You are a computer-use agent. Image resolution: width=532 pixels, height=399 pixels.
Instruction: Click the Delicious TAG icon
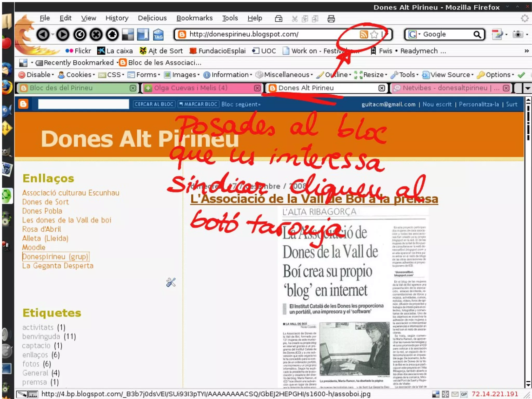point(158,35)
